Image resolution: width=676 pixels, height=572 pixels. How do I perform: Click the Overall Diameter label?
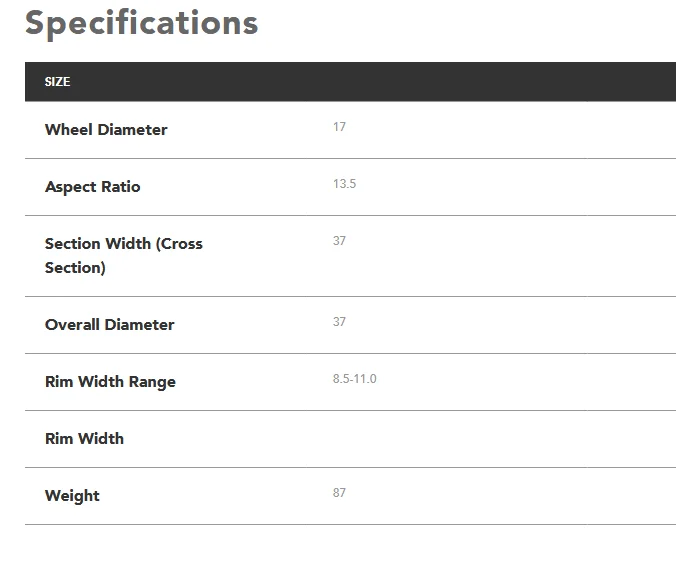pyautogui.click(x=110, y=325)
